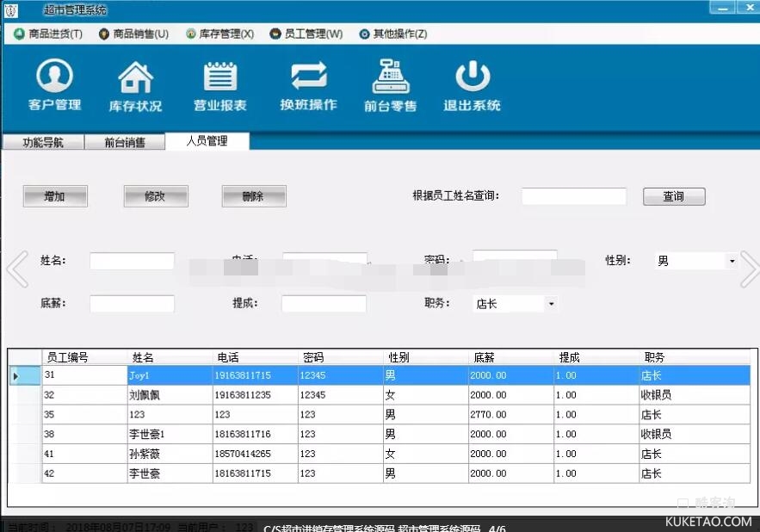Open the 客户管理 customer management icon

(x=54, y=85)
